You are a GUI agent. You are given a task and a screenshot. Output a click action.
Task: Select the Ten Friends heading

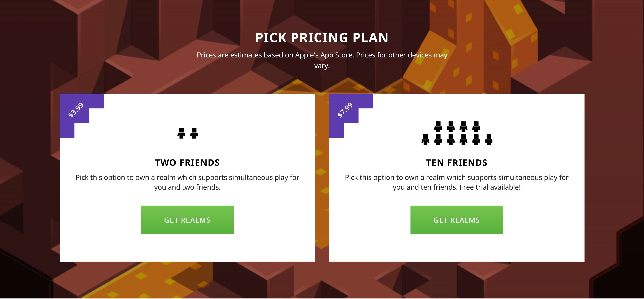[457, 163]
